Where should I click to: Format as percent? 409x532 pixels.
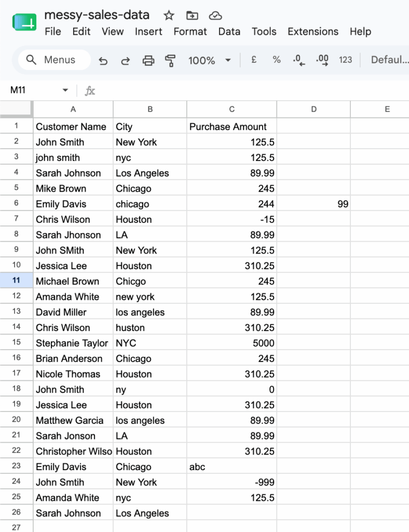277,60
